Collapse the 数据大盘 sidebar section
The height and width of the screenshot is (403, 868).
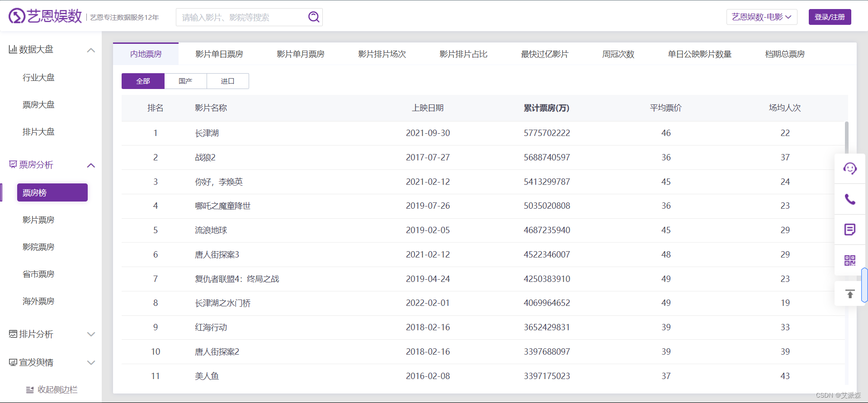(x=91, y=50)
